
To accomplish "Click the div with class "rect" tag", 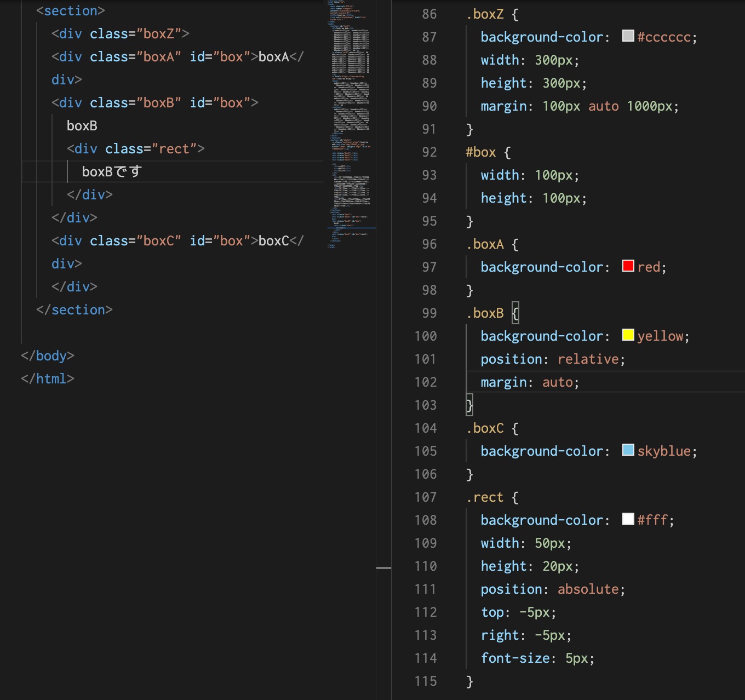I will click(x=135, y=149).
